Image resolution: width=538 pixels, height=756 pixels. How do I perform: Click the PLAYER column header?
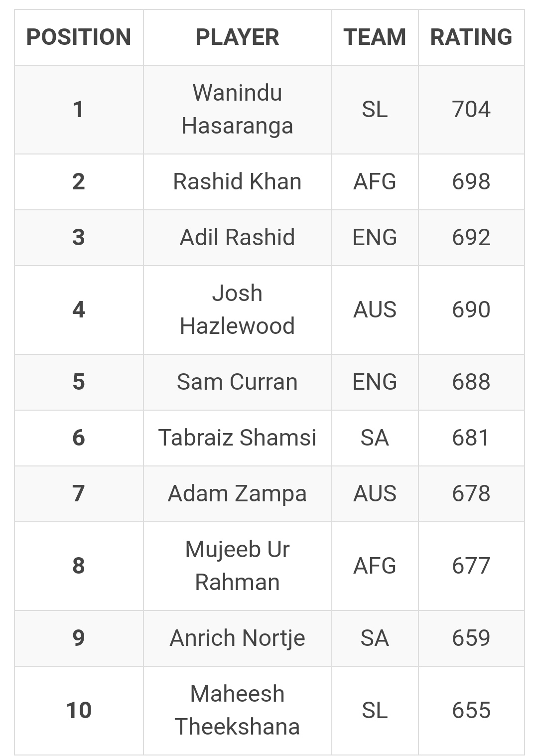[237, 37]
